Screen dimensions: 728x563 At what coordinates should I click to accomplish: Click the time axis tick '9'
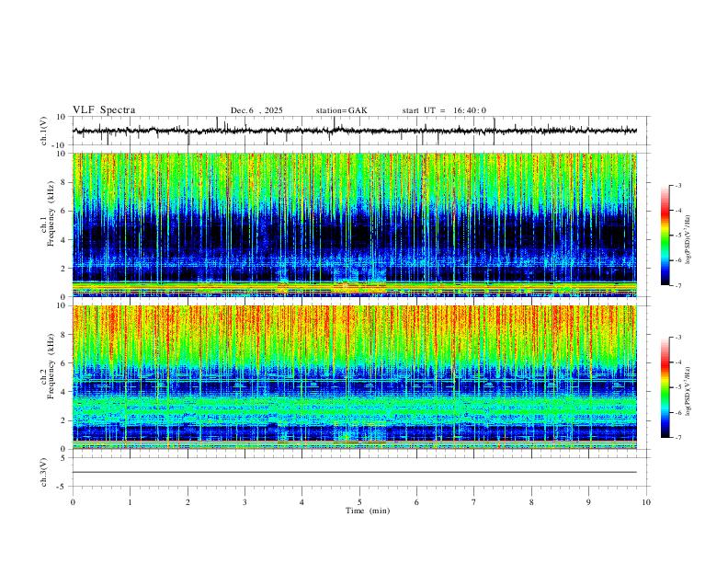pos(588,502)
